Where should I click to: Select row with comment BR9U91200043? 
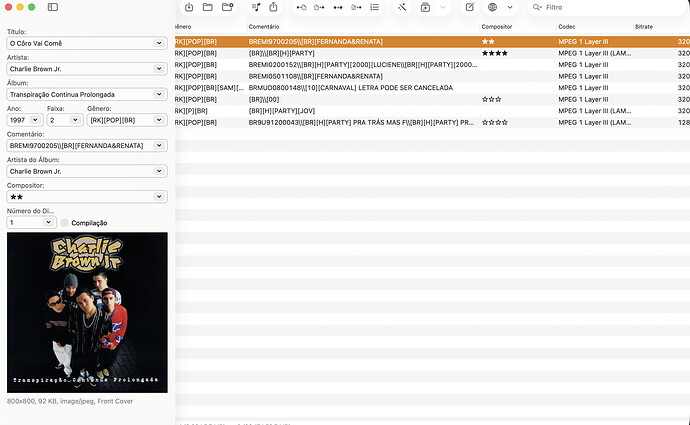433,122
